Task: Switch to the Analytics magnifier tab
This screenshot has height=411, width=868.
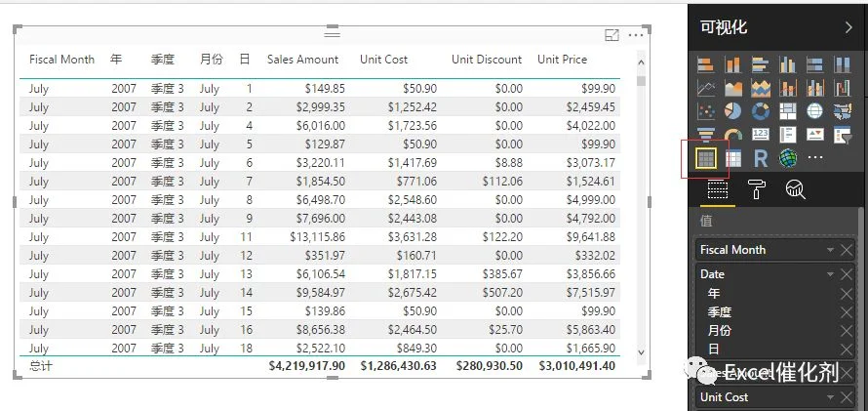Action: [x=796, y=189]
